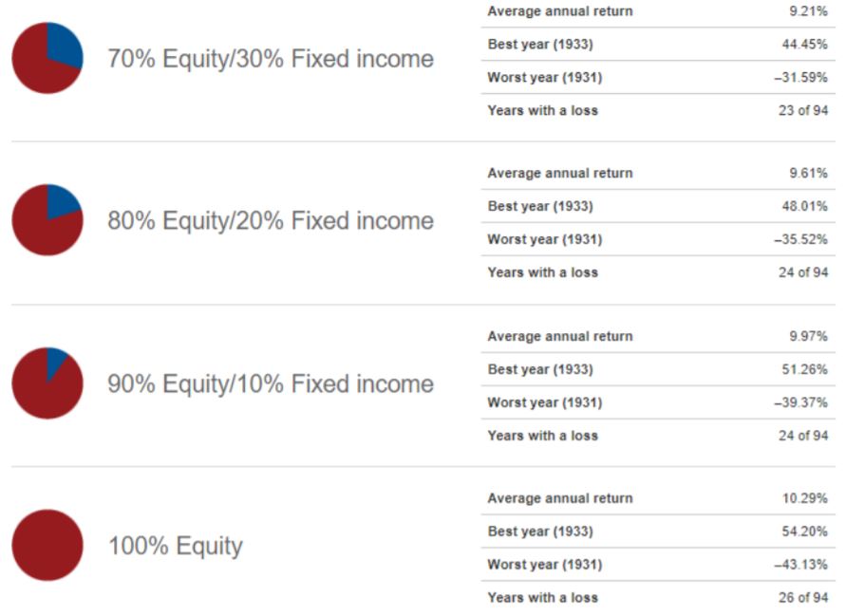Click the 100% Equity heading

176,546
